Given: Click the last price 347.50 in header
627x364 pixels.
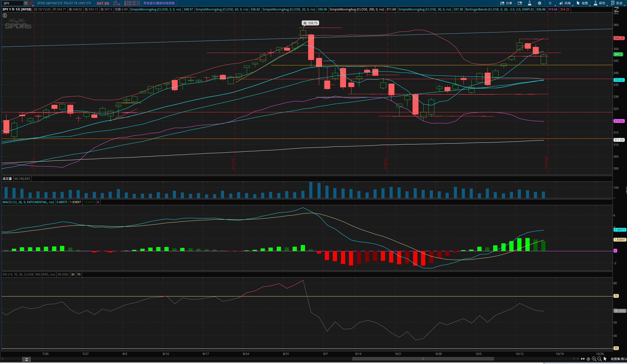Looking at the screenshot, I should pyautogui.click(x=103, y=3).
